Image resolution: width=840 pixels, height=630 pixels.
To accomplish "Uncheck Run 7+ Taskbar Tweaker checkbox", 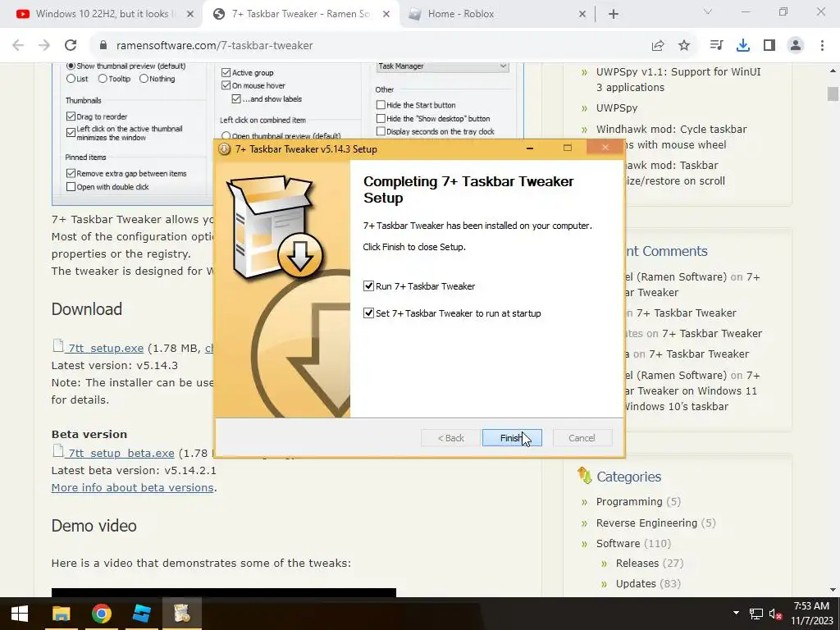I will pyautogui.click(x=368, y=286).
